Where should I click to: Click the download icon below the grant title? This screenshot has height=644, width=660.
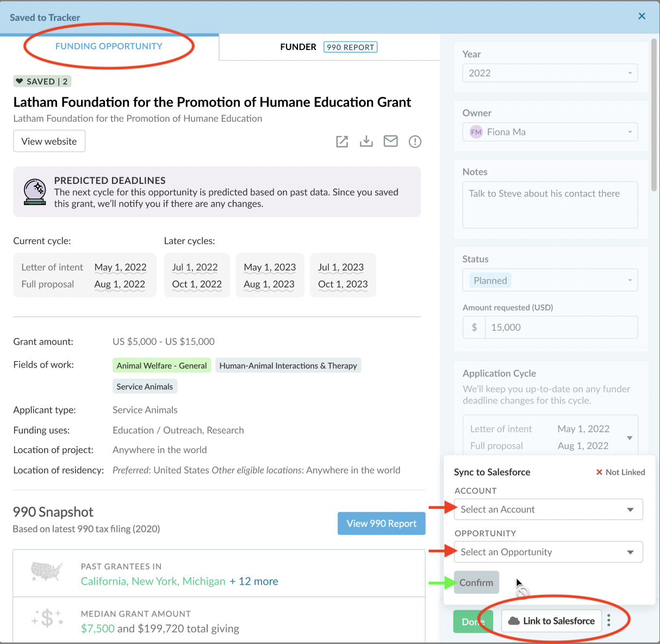(x=366, y=141)
